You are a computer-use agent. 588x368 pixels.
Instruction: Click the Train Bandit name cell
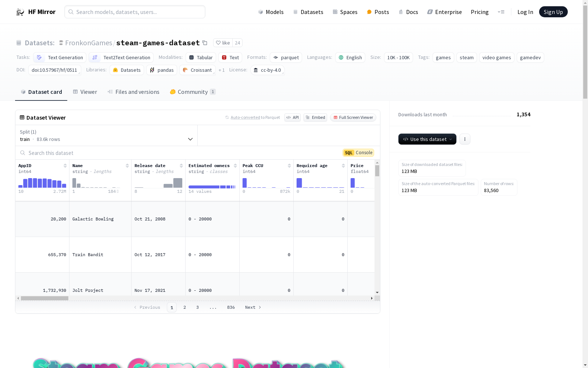click(x=100, y=255)
